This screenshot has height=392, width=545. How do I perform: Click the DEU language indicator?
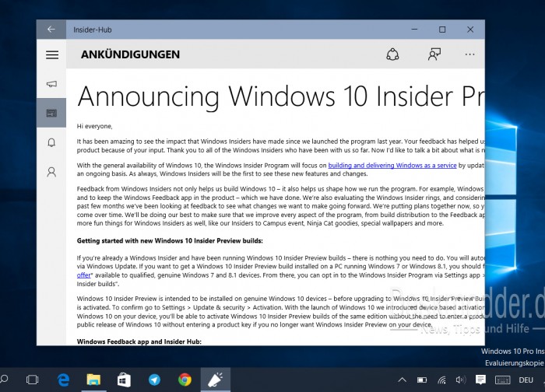click(x=526, y=380)
